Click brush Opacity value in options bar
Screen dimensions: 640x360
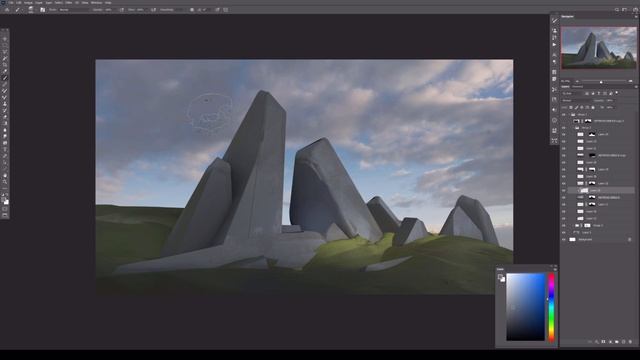pos(108,9)
